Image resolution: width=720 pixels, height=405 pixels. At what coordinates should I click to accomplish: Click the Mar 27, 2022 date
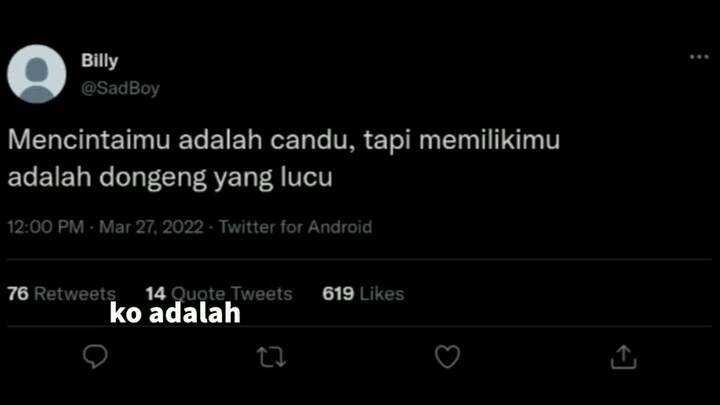(151, 227)
